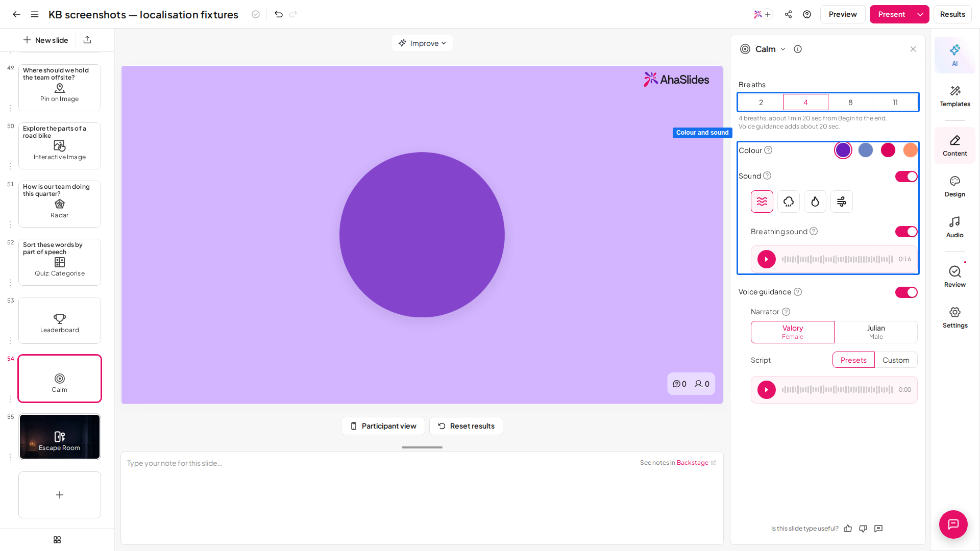This screenshot has width=980, height=551.
Task: Open the AI panel in sidebar
Action: click(954, 55)
